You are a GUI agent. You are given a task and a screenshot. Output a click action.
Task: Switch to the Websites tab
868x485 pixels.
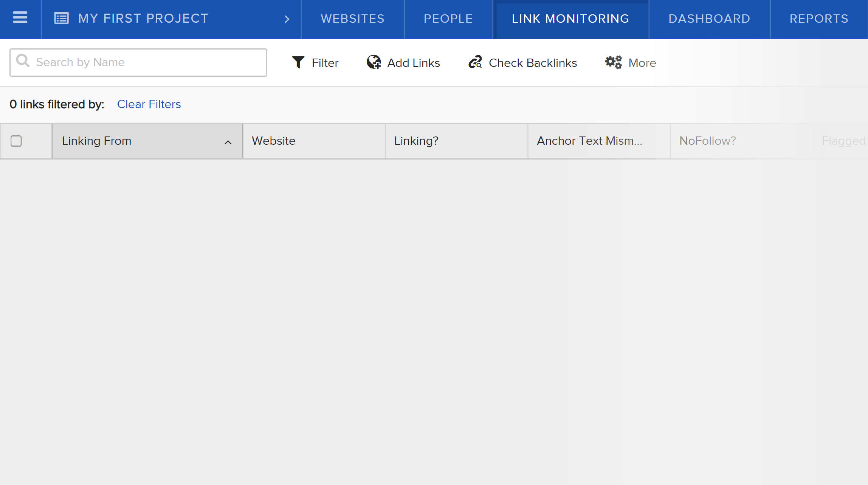[x=353, y=19]
